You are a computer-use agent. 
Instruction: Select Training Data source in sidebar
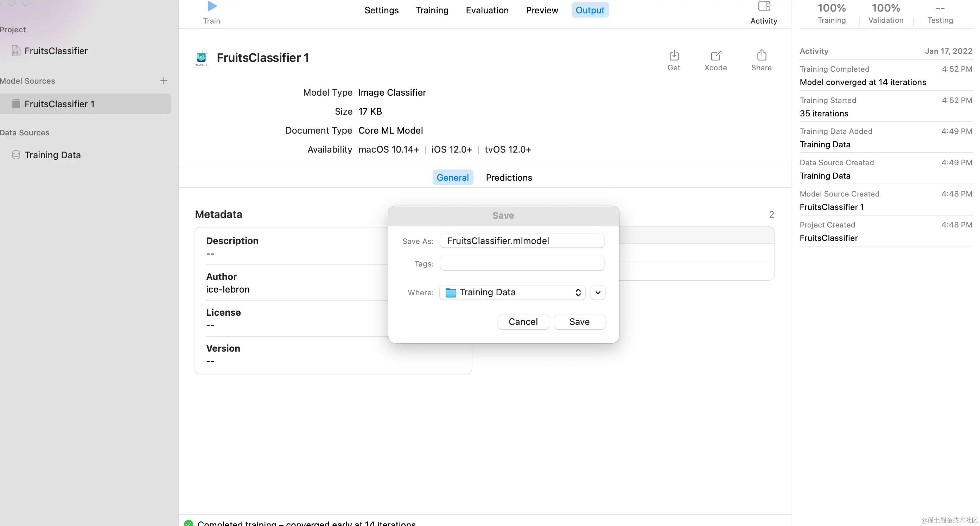pyautogui.click(x=52, y=155)
